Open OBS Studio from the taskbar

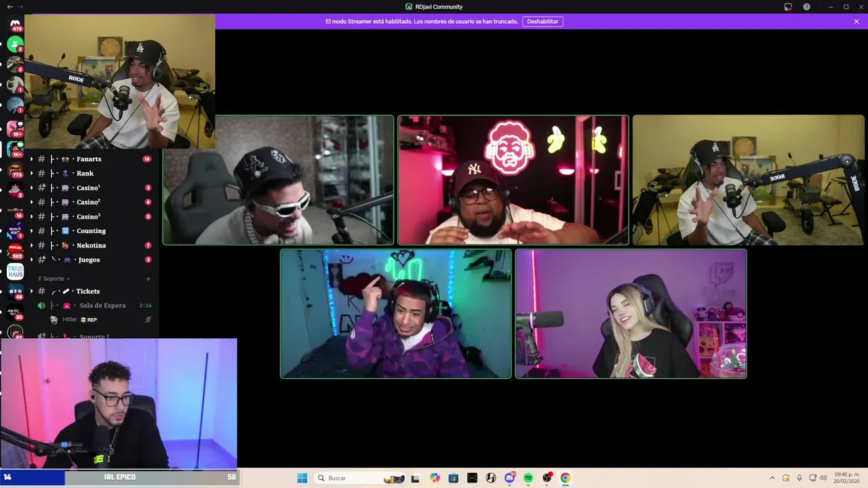[547, 478]
